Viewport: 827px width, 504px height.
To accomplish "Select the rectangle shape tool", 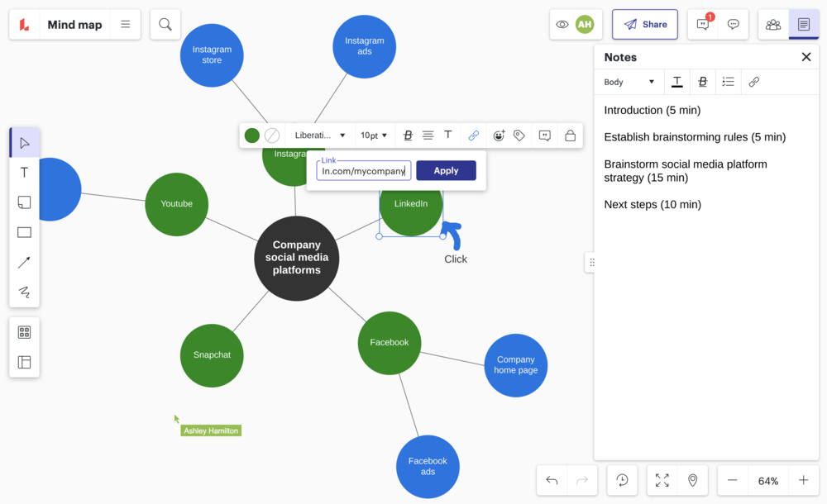I will pos(24,232).
